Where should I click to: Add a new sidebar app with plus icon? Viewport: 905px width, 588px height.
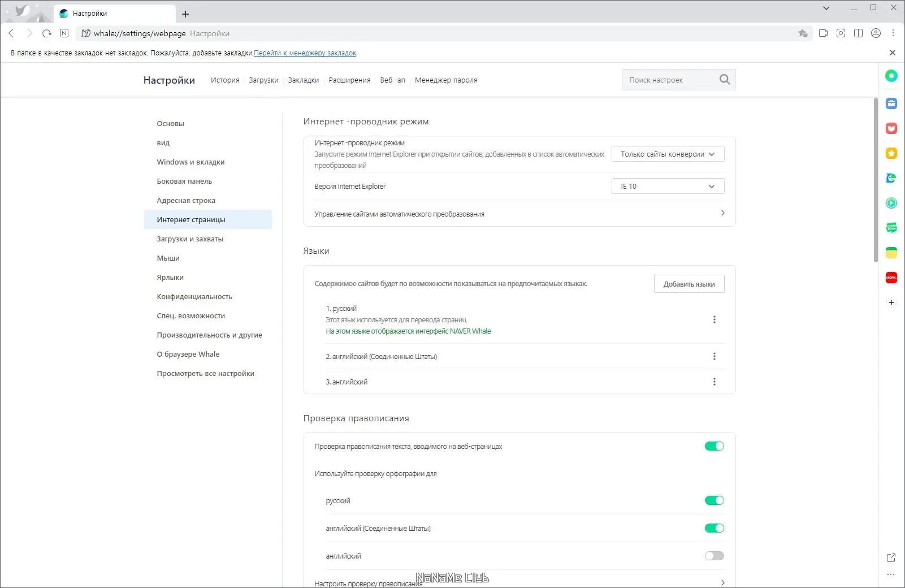tap(891, 302)
